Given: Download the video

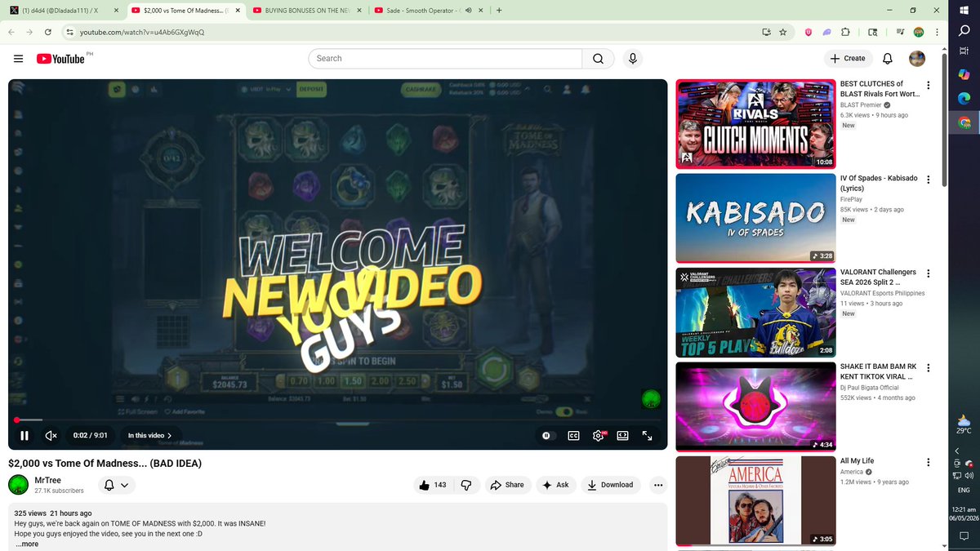Looking at the screenshot, I should [610, 485].
